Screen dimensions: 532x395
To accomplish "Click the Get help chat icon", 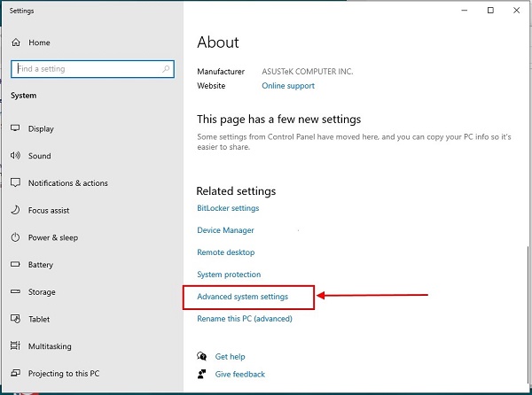I will pyautogui.click(x=201, y=356).
